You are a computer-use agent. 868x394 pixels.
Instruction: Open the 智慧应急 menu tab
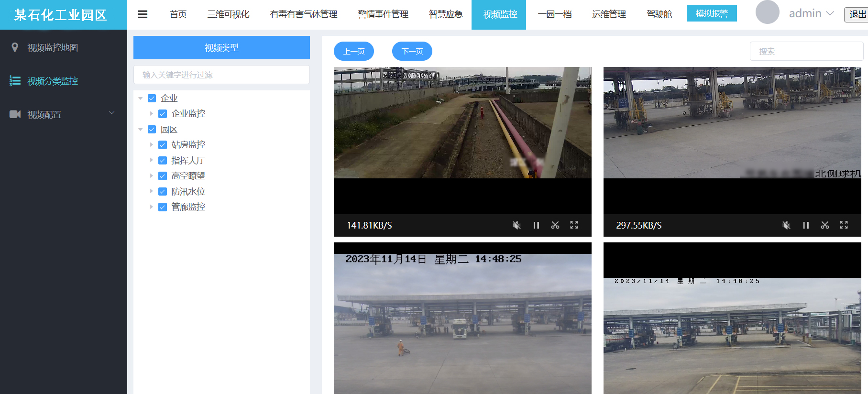click(x=446, y=14)
